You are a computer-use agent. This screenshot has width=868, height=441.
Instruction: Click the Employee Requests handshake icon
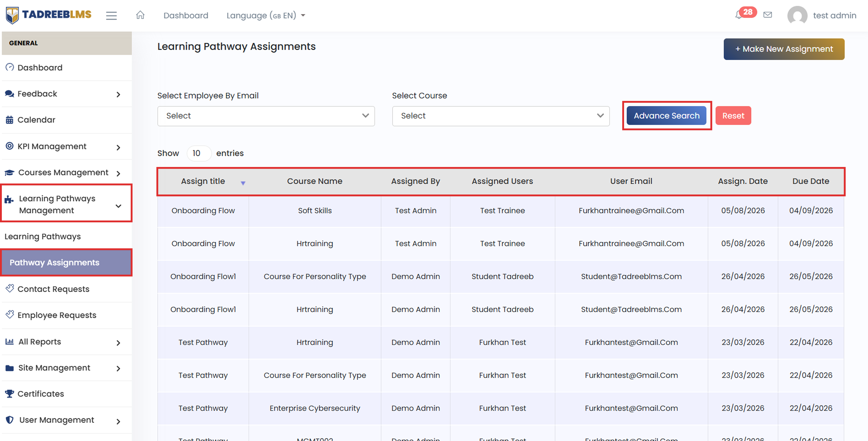click(x=10, y=314)
